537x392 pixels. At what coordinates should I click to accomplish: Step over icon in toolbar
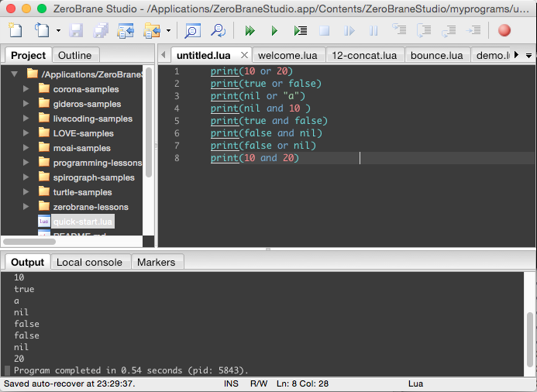click(424, 30)
